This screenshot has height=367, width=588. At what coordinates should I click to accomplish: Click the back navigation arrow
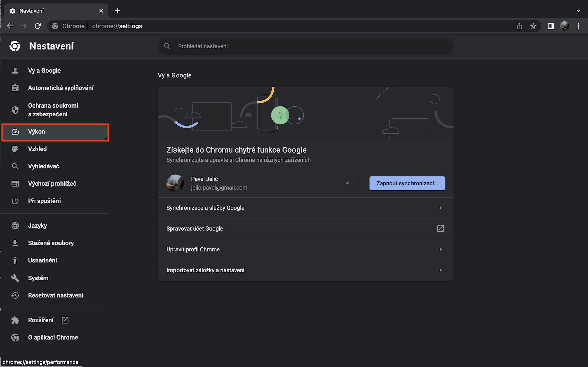pyautogui.click(x=10, y=26)
